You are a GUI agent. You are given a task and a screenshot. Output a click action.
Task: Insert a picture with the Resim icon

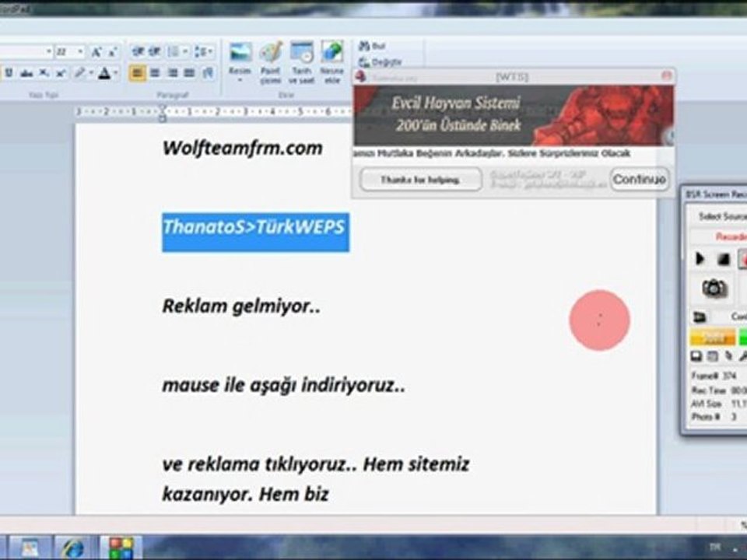(x=240, y=52)
